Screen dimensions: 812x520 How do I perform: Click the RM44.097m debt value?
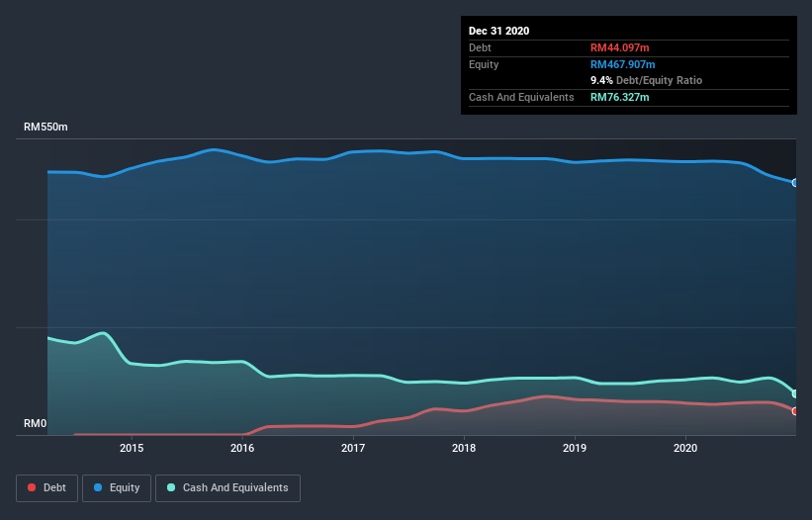click(619, 47)
